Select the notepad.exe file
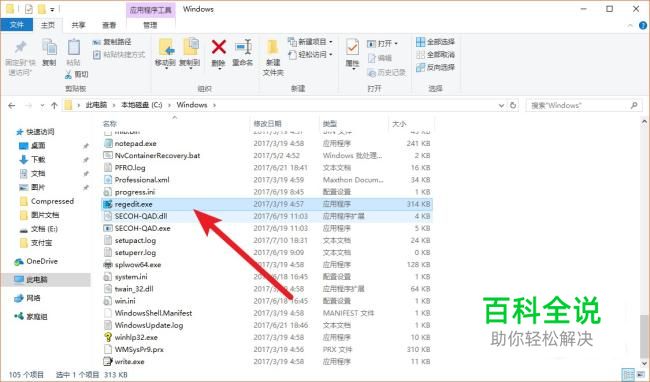Screen dimensions: 650x382 267,143
